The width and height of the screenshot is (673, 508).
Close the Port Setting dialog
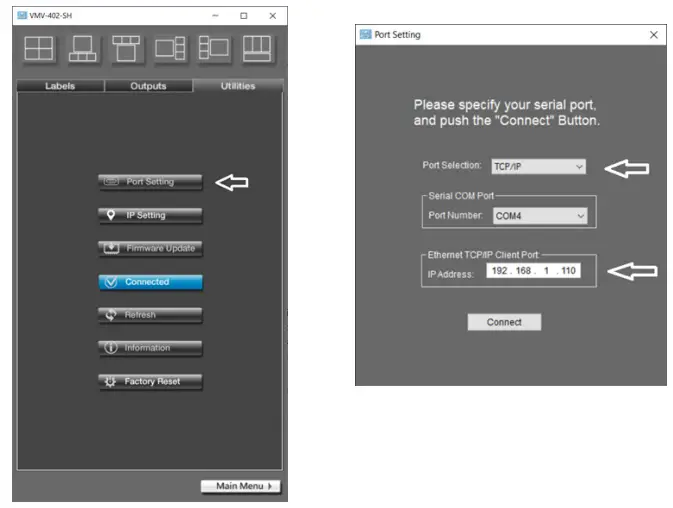pyautogui.click(x=654, y=35)
